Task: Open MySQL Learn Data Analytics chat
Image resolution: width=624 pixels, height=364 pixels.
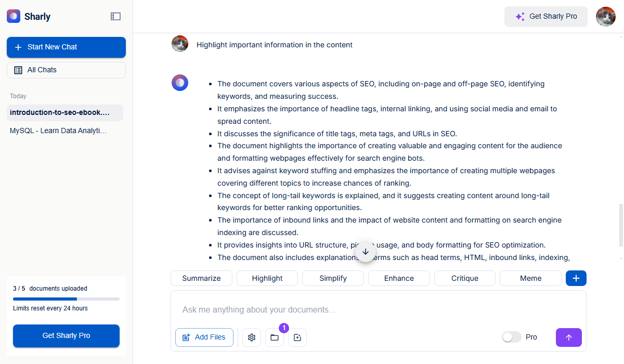Action: click(x=58, y=131)
